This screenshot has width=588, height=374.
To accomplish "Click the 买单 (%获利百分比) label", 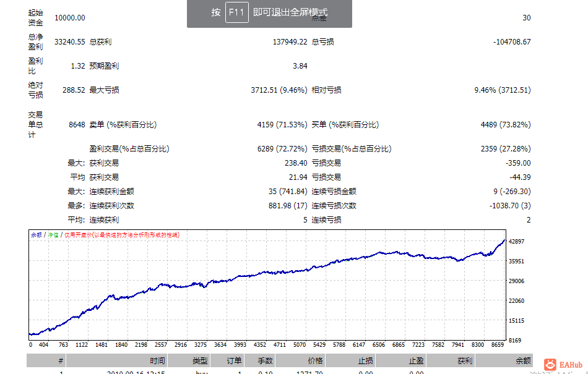I will click(x=345, y=125).
